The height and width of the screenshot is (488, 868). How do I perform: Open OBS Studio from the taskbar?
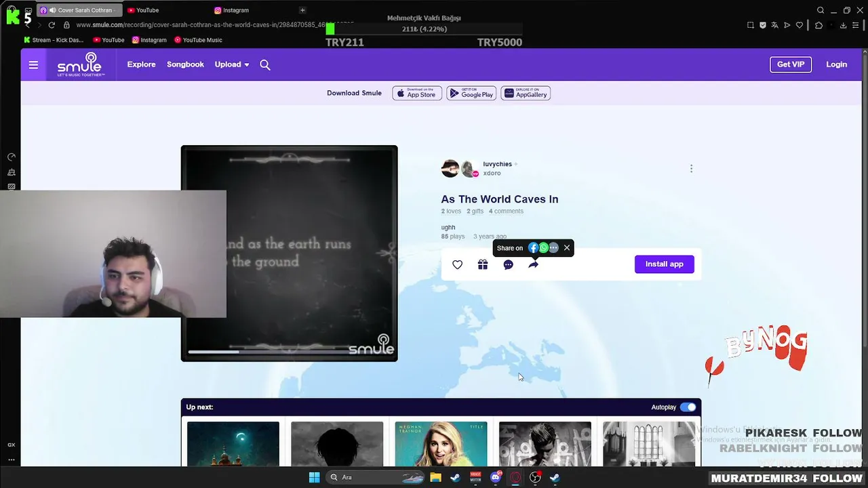pos(535,477)
